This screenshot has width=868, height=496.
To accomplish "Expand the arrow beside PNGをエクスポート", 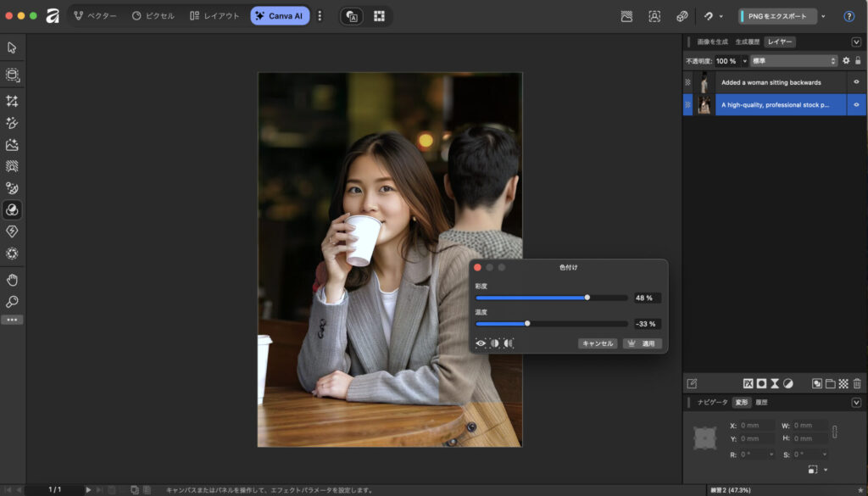I will (823, 16).
